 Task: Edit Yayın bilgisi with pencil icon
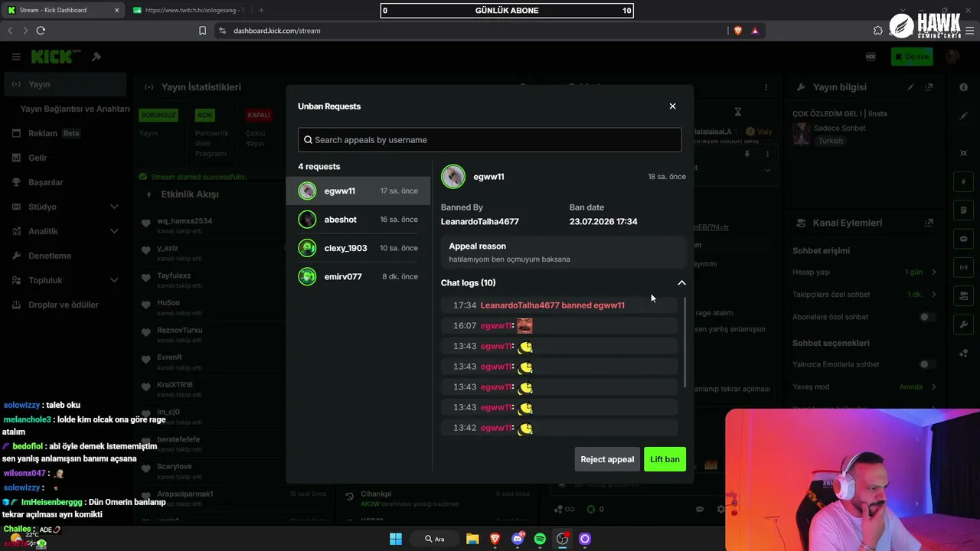910,87
